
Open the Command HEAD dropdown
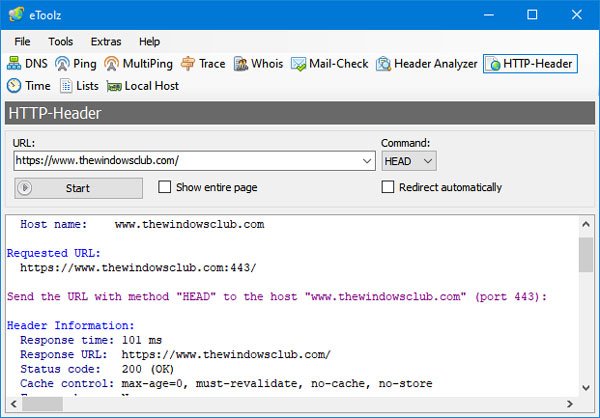click(x=409, y=161)
